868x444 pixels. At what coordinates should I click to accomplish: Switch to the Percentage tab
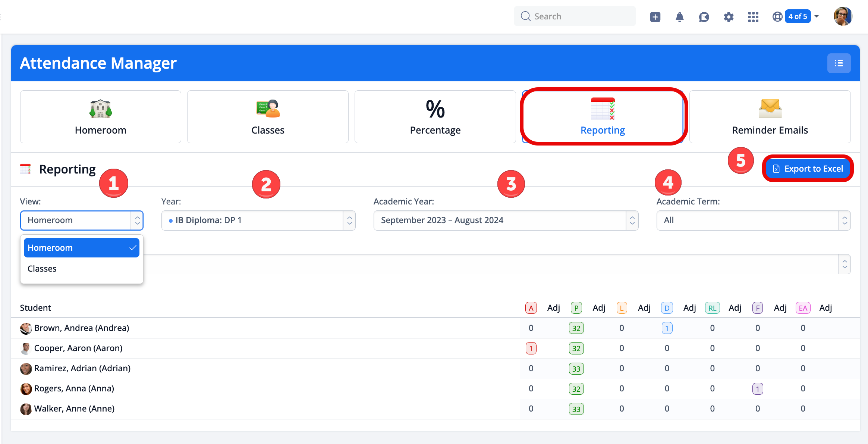pos(435,117)
